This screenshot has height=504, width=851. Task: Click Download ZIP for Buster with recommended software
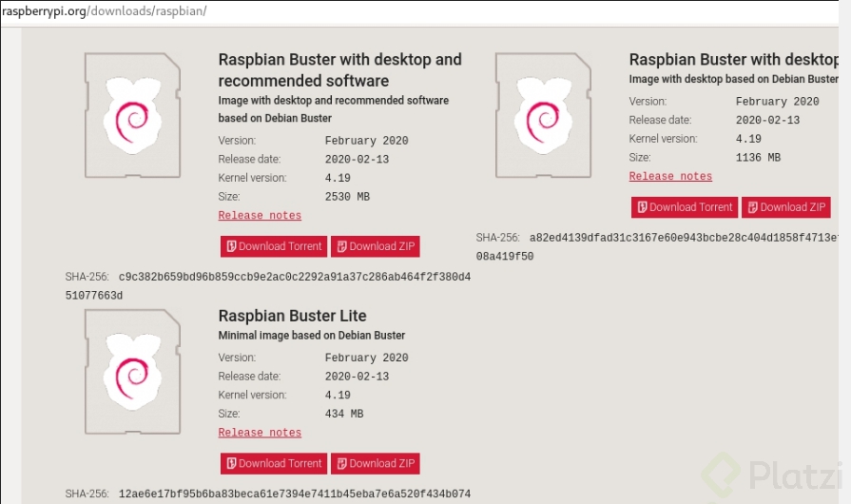[376, 246]
